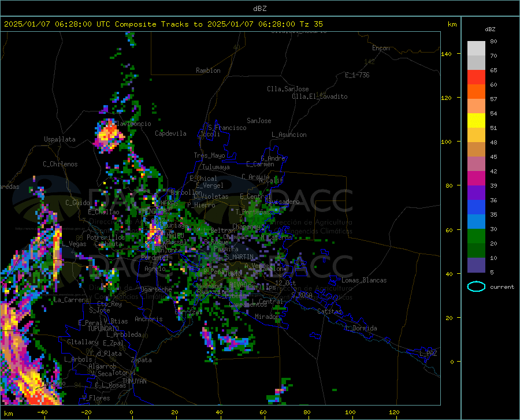Screen dimensions: 520x420
Task: Select the yellow 54-51 dBZ legend swatch
Action: pyautogui.click(x=476, y=121)
